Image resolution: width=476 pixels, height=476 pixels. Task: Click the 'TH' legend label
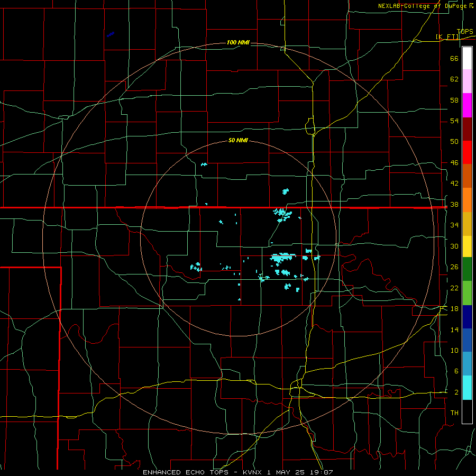point(454,413)
